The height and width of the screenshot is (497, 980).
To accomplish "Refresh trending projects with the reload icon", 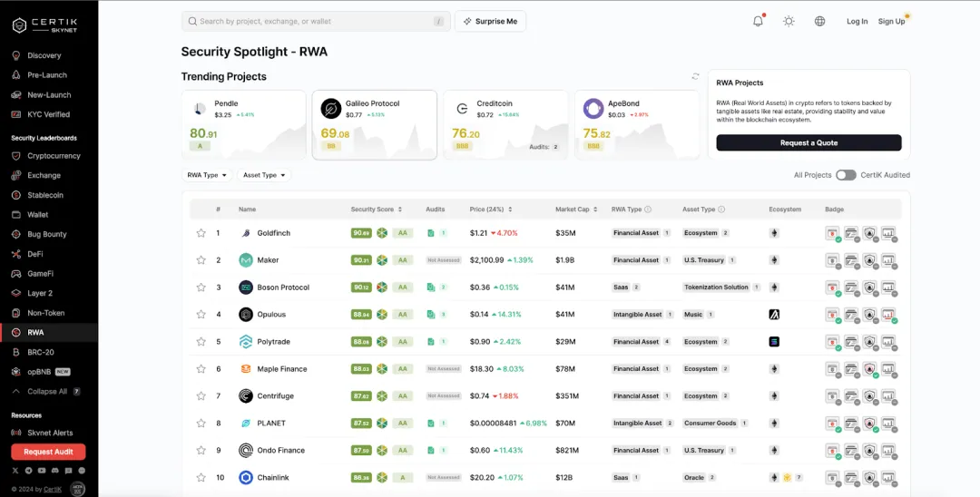I will [x=696, y=77].
